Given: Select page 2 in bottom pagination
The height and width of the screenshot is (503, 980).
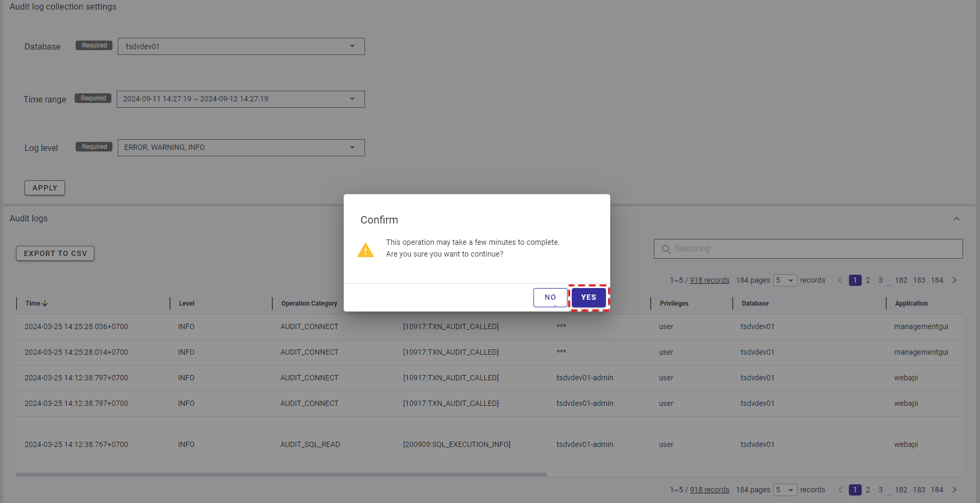Looking at the screenshot, I should [x=868, y=490].
